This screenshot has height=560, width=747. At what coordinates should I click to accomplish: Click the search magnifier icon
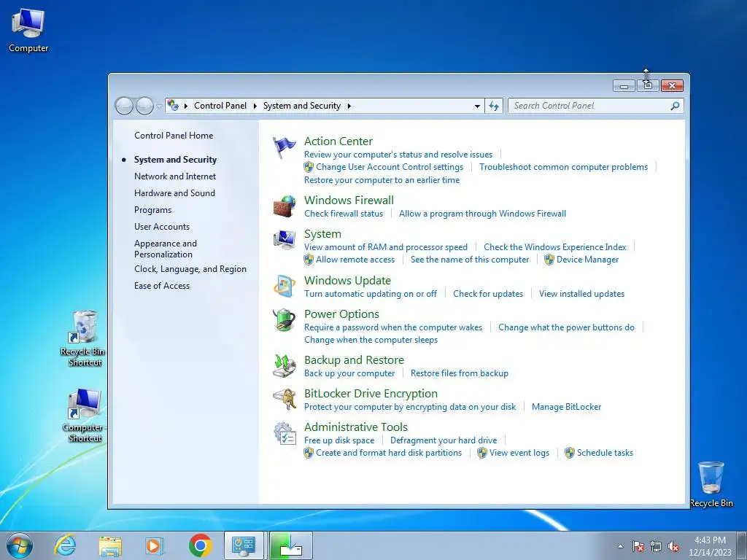coord(675,106)
